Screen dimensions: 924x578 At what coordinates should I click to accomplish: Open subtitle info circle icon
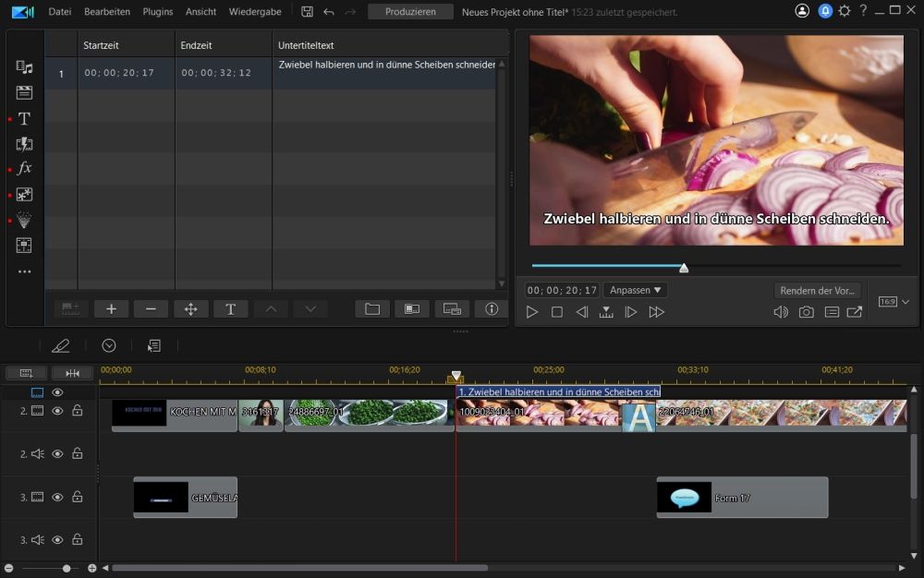[x=492, y=309]
